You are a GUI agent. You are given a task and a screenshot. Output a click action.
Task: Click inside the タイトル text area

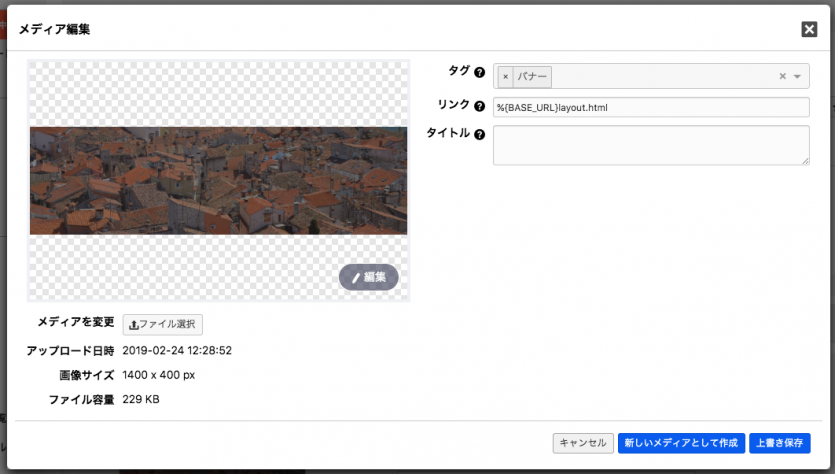pos(650,145)
